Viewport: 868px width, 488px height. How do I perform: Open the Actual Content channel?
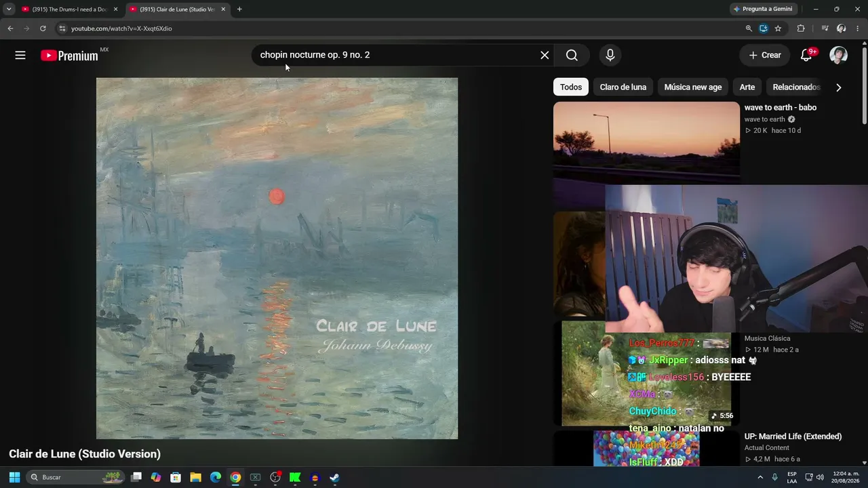[767, 448]
